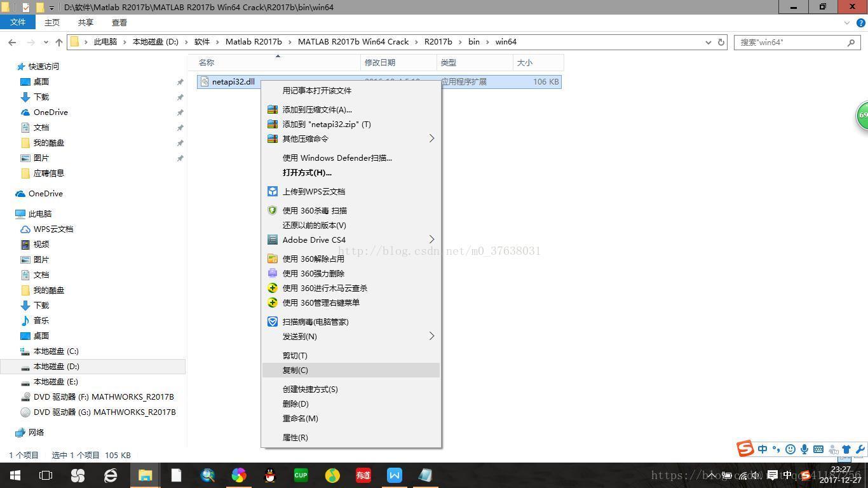Open the 文件 ribbon tab
The image size is (868, 488).
(18, 22)
